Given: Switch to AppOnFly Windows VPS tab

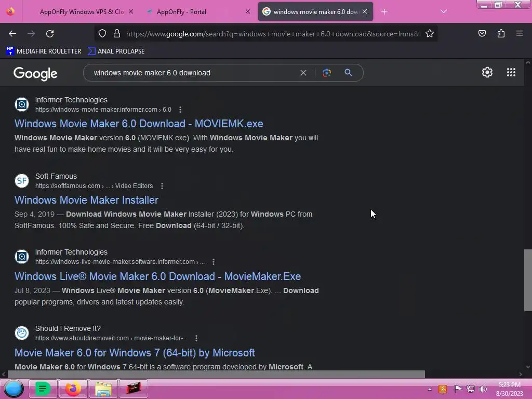Looking at the screenshot, I should (x=82, y=12).
